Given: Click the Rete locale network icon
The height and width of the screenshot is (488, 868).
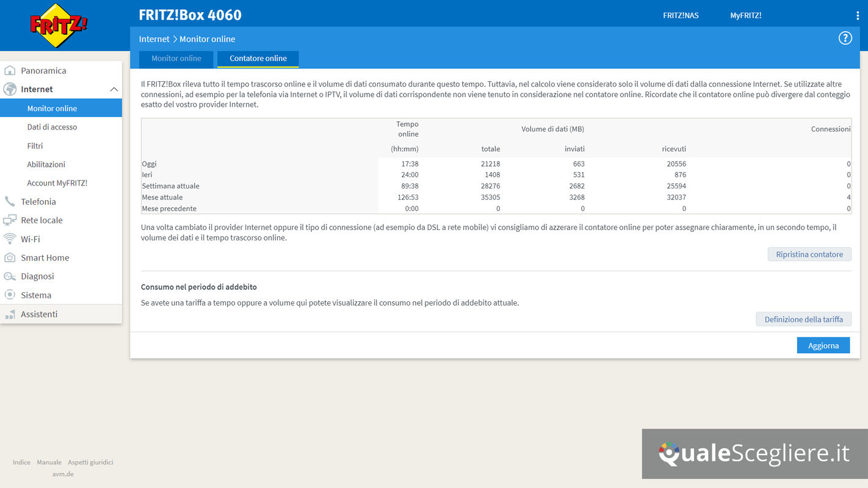Looking at the screenshot, I should tap(10, 220).
